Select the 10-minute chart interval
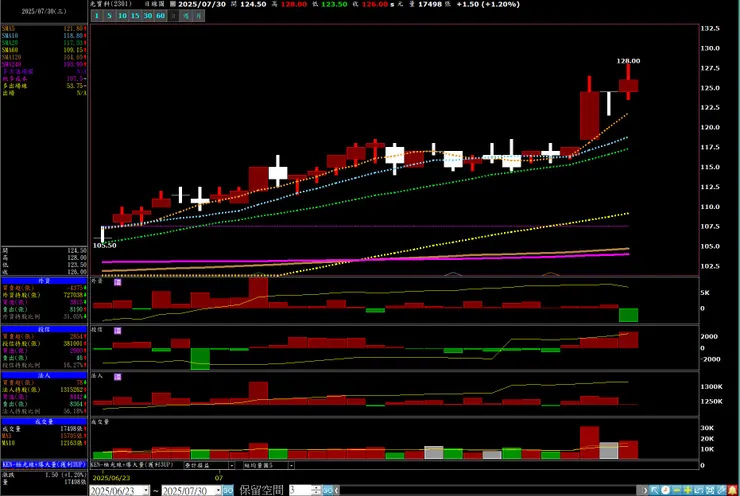The height and width of the screenshot is (496, 740). point(122,16)
